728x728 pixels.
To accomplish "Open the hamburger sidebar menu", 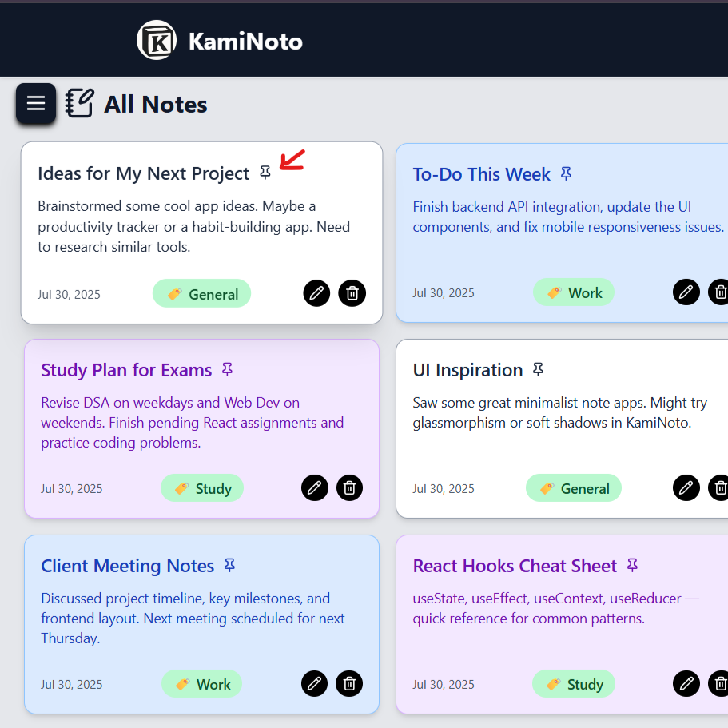I will (x=36, y=104).
